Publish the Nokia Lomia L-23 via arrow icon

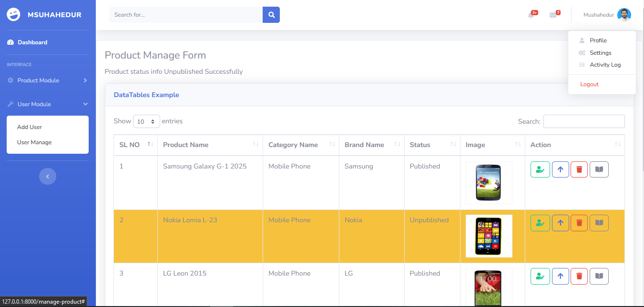560,222
